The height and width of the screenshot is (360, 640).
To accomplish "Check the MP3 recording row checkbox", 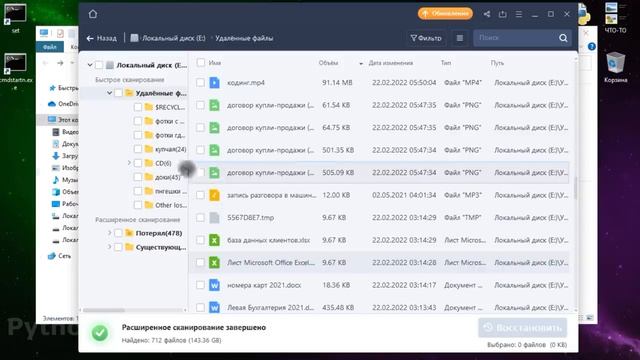I will [200, 195].
